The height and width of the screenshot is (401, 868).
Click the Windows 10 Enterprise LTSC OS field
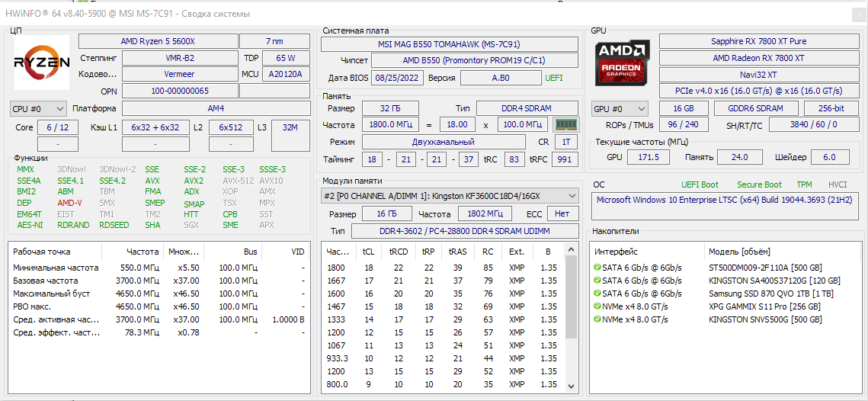point(725,205)
